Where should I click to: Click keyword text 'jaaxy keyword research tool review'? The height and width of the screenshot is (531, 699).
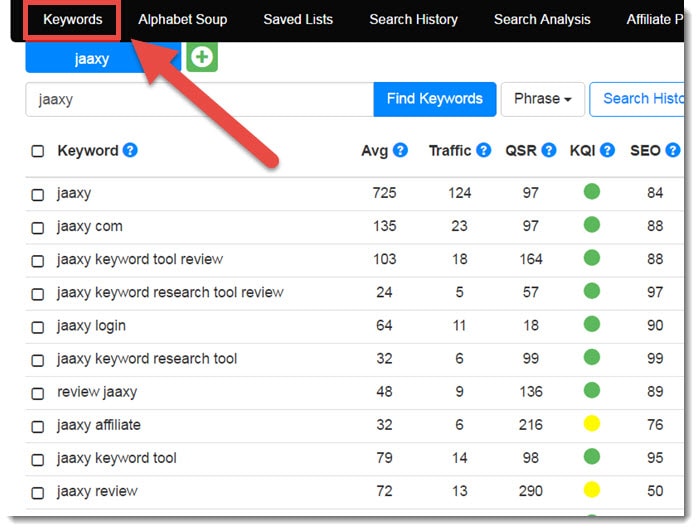pyautogui.click(x=170, y=292)
